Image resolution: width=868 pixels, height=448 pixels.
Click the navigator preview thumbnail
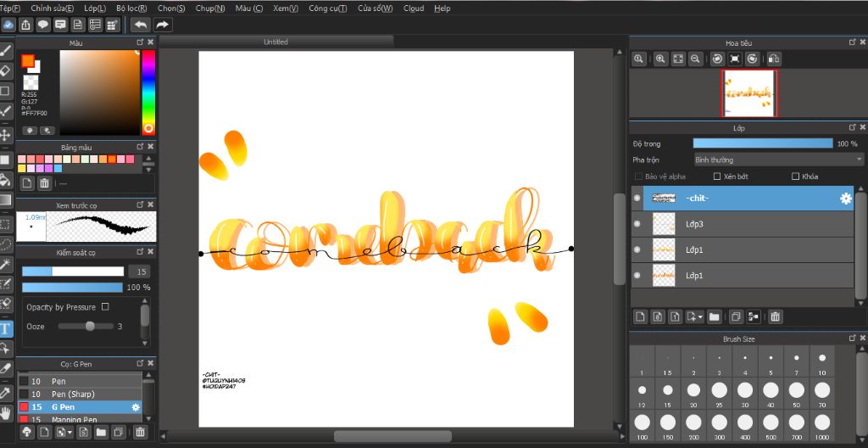pyautogui.click(x=749, y=93)
